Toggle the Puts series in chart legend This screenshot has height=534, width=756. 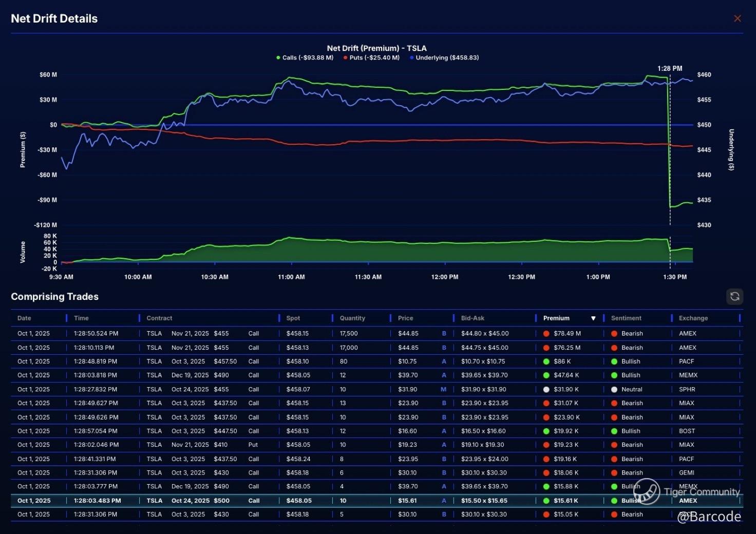pyautogui.click(x=371, y=58)
